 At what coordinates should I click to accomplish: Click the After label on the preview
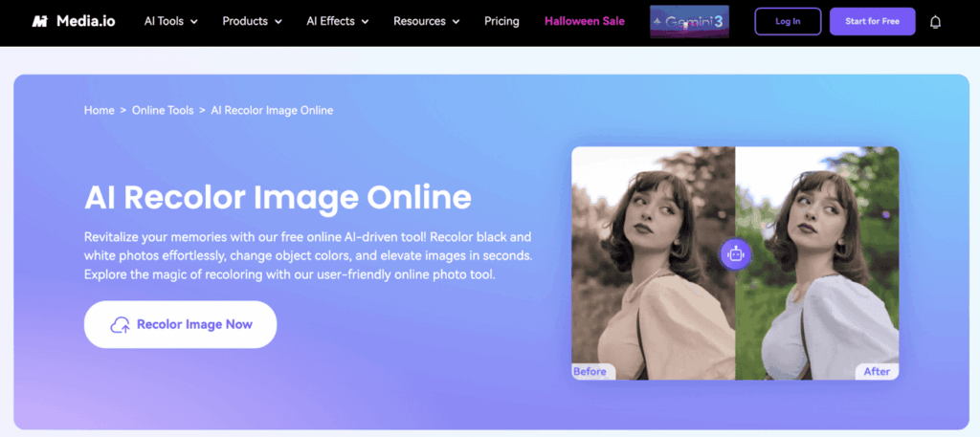[876, 371]
